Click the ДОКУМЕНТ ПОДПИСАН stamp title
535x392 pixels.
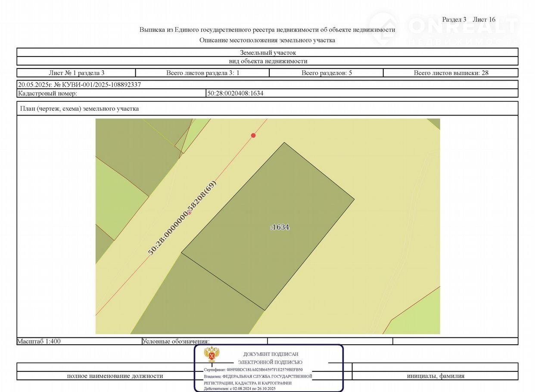point(271,354)
